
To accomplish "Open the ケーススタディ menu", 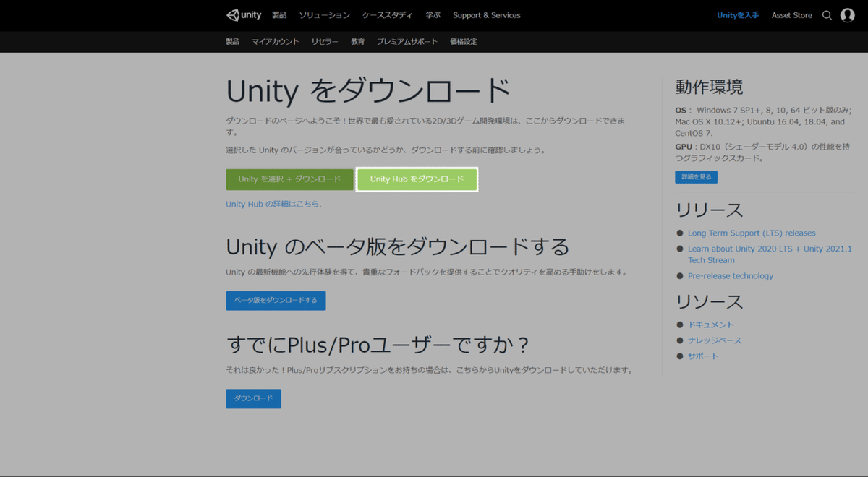I will (x=387, y=14).
